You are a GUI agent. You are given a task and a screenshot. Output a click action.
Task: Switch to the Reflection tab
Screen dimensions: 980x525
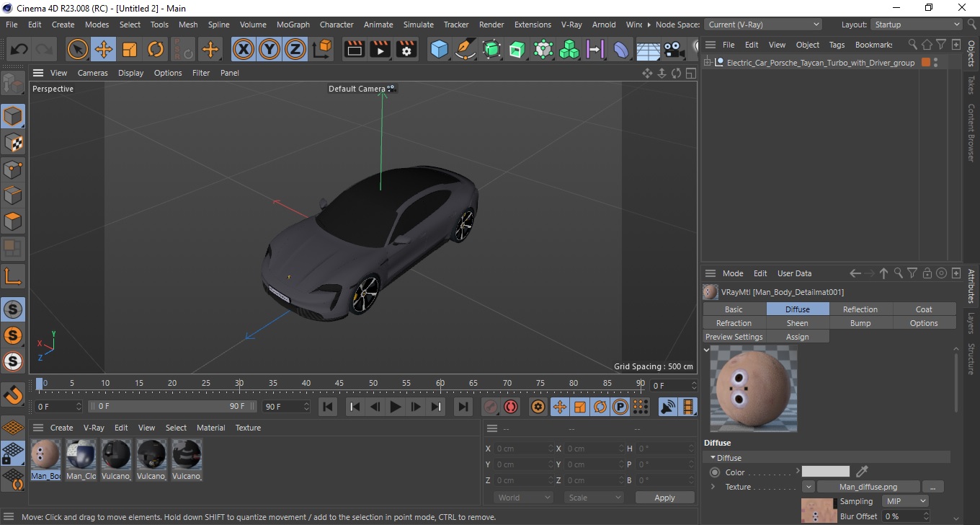[x=860, y=309]
